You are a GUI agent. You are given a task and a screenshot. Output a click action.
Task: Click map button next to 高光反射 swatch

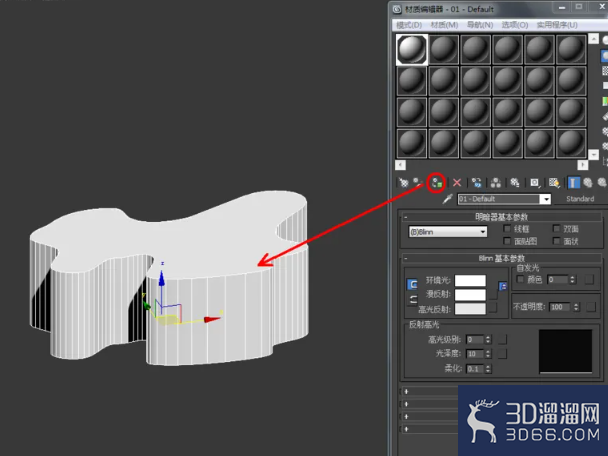[493, 308]
